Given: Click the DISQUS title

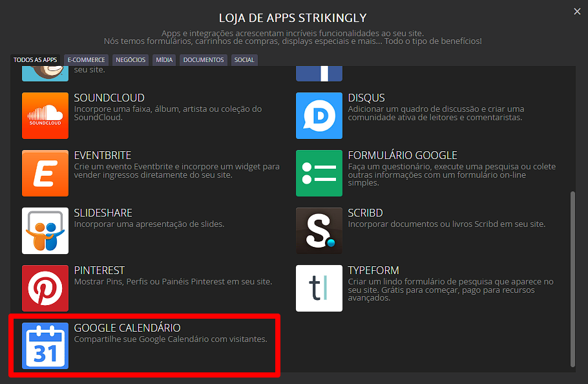Looking at the screenshot, I should coord(366,98).
